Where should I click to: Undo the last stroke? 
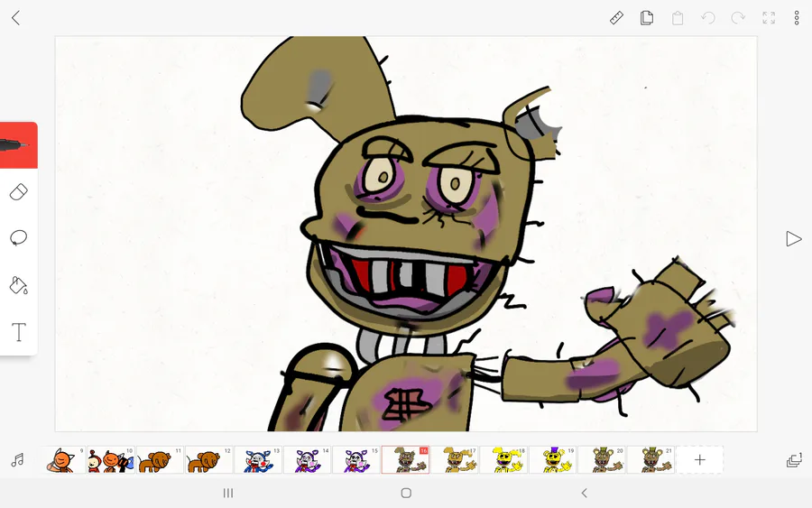(x=708, y=18)
